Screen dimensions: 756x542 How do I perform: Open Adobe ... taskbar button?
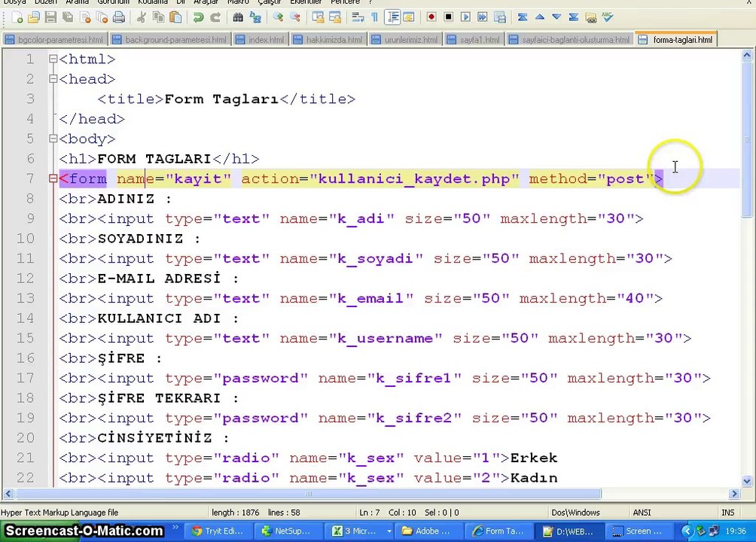[428, 531]
